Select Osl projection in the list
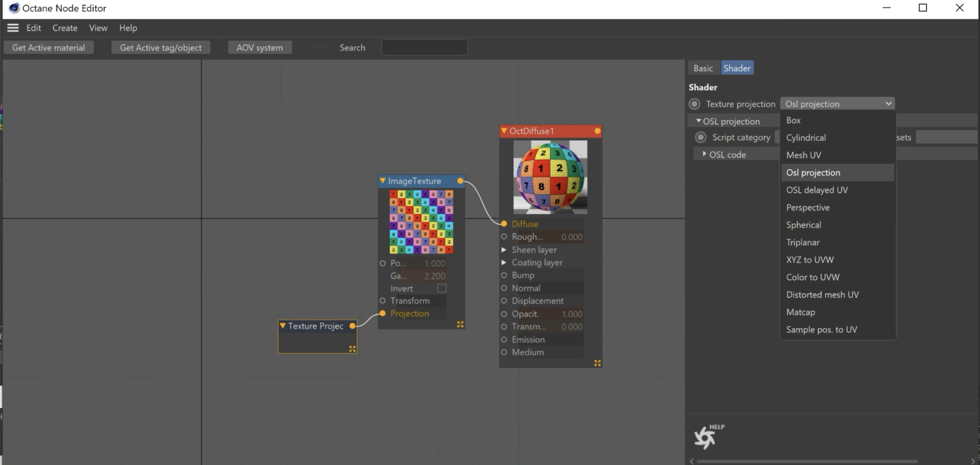Image resolution: width=980 pixels, height=465 pixels. tap(837, 173)
